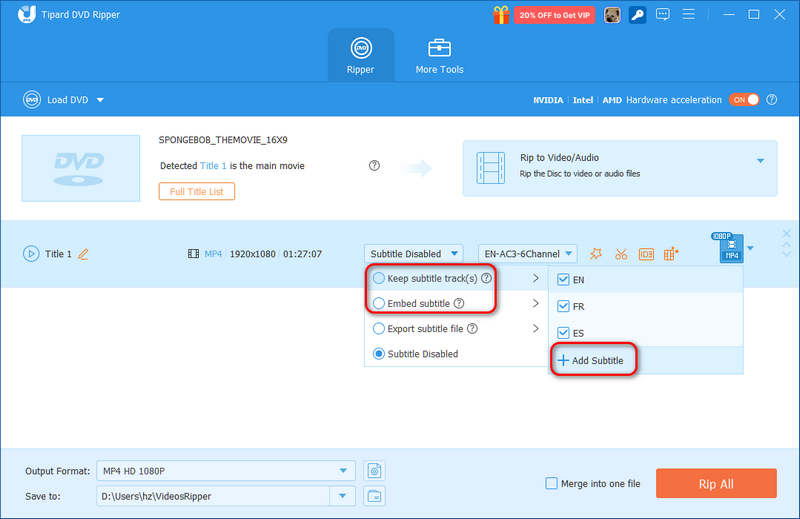Screen dimensions: 800x519
Task: Check Merge into one file
Action: pos(552,483)
